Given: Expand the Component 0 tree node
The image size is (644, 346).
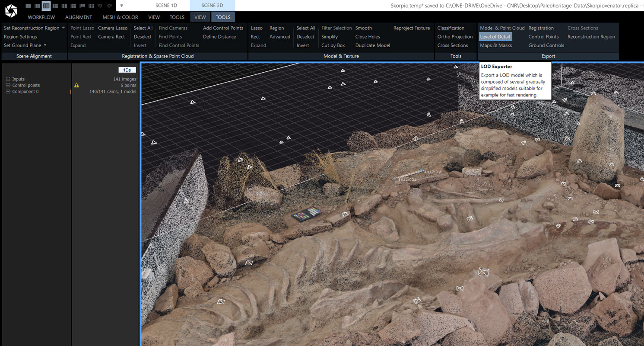Looking at the screenshot, I should click(8, 92).
